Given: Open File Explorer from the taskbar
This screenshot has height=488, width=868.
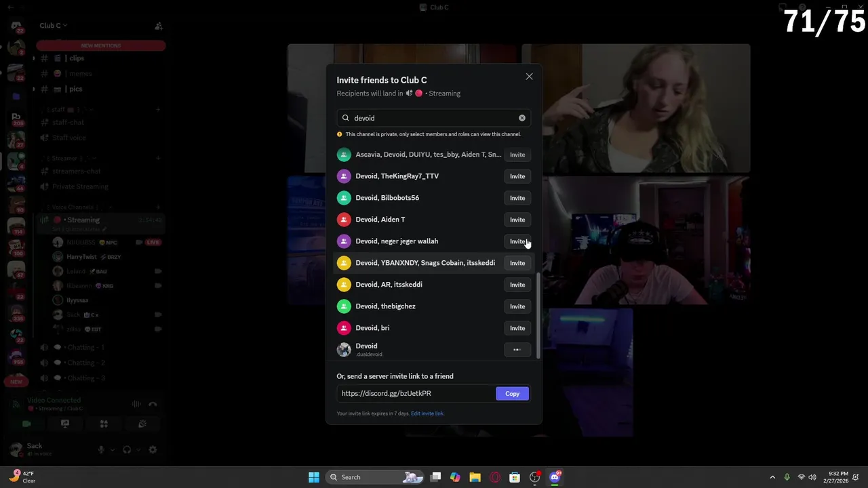Looking at the screenshot, I should click(475, 477).
